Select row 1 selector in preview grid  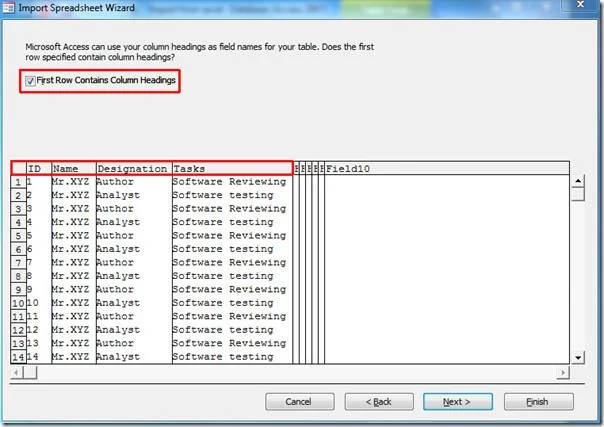point(18,182)
